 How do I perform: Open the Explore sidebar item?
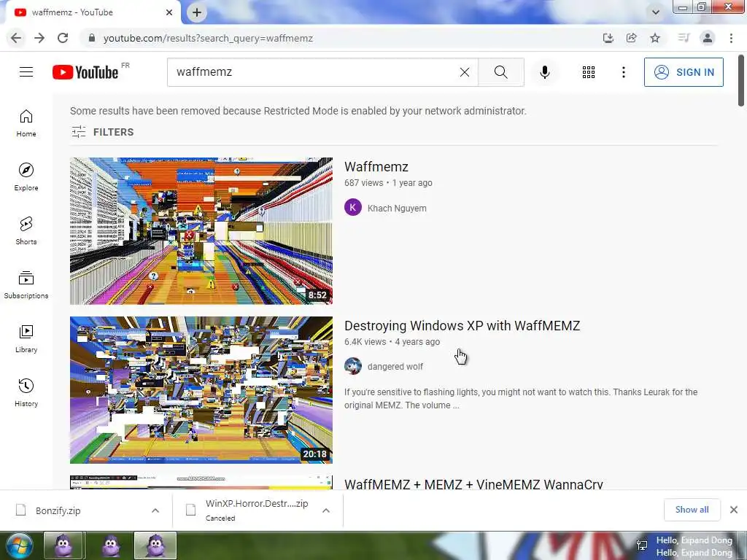click(26, 177)
